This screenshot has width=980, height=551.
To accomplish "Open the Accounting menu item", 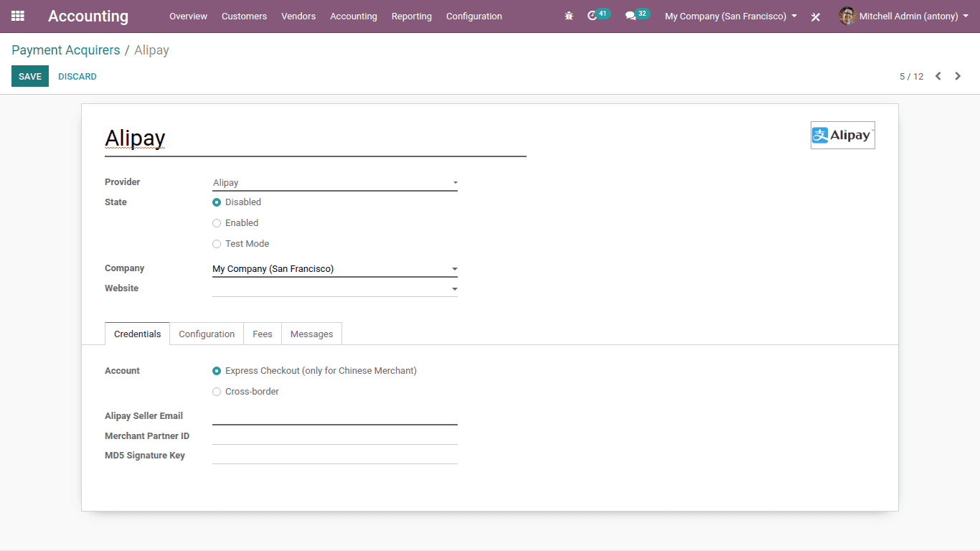I will 354,16.
